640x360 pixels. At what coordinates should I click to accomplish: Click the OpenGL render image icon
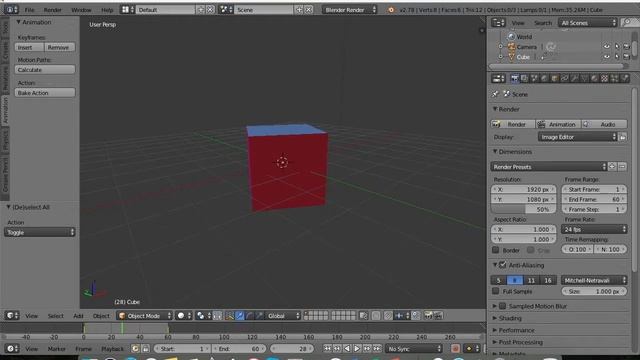[x=428, y=316]
